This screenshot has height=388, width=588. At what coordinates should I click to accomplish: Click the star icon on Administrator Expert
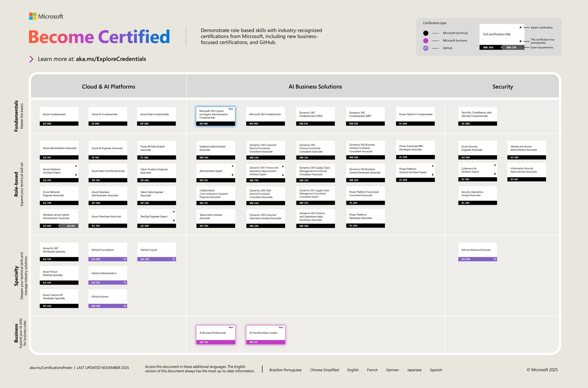[x=232, y=166]
